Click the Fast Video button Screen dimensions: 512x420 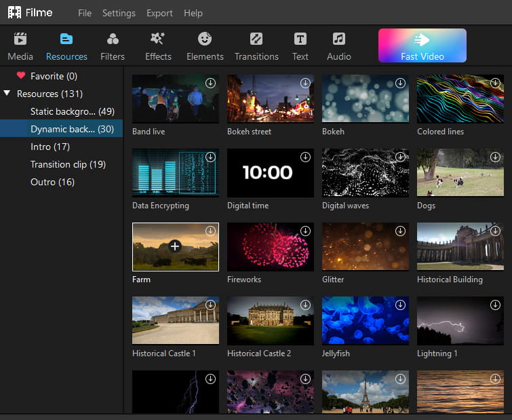click(422, 45)
